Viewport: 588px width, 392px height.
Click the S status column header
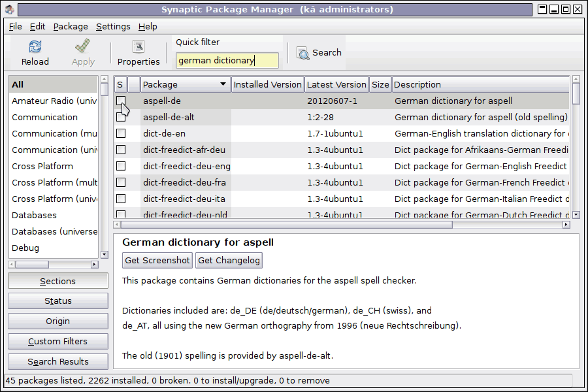[120, 84]
